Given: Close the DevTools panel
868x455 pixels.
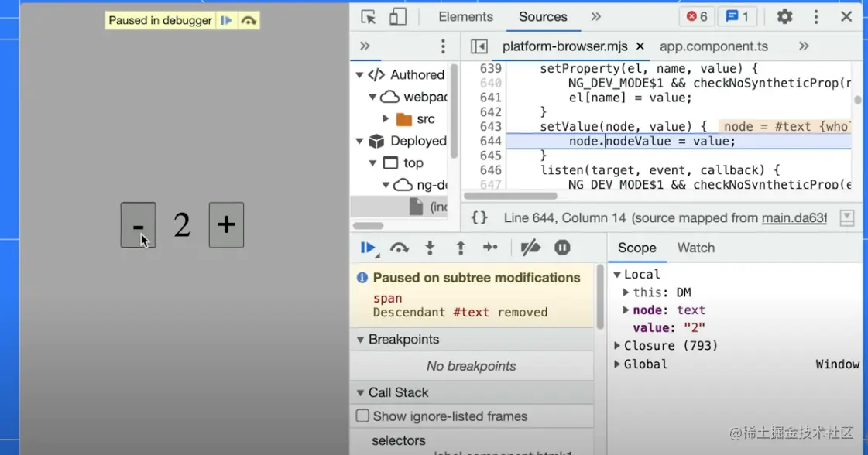Looking at the screenshot, I should 846,16.
